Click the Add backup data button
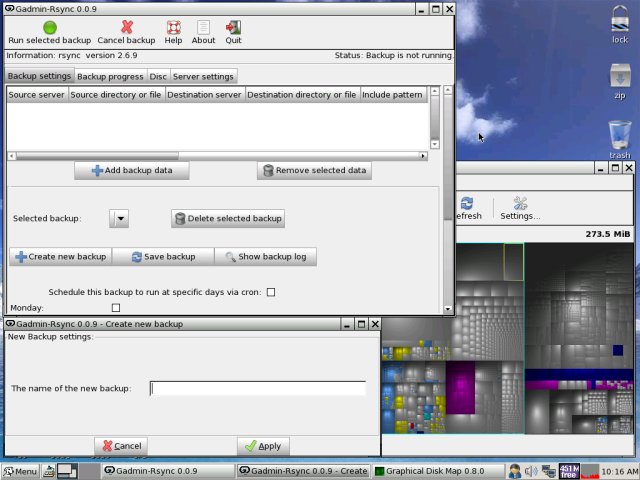640x480 pixels. coord(131,170)
